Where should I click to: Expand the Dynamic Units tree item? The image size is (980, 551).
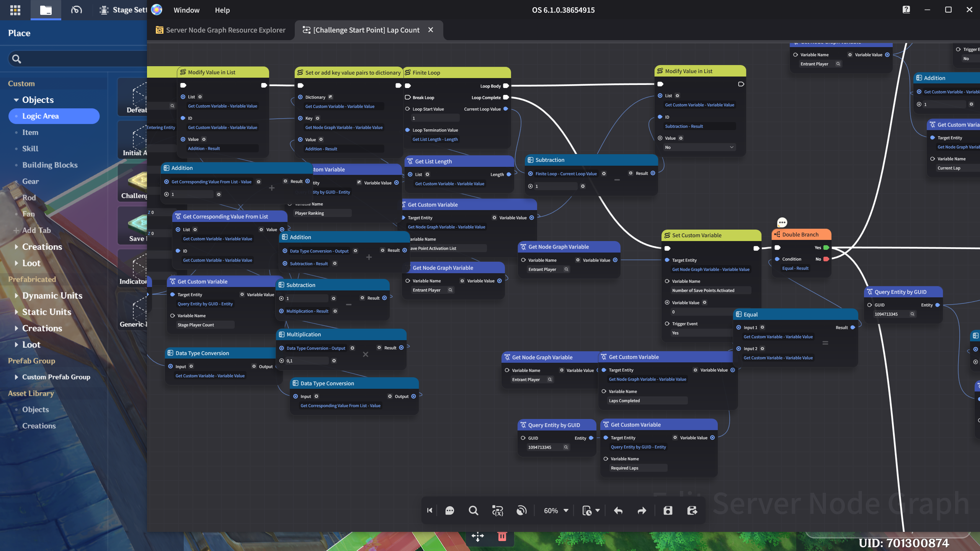[x=16, y=295]
